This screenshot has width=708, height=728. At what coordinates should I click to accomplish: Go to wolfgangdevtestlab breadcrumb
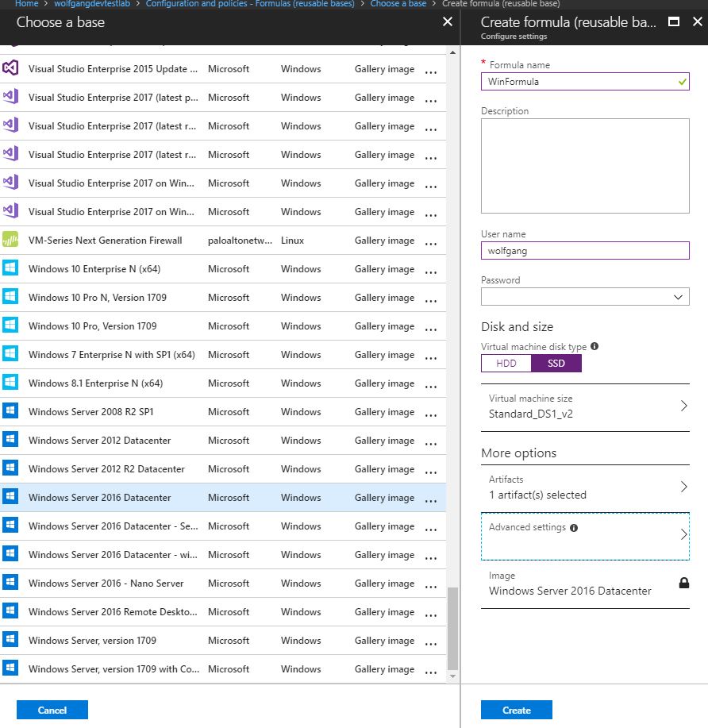tap(92, 4)
